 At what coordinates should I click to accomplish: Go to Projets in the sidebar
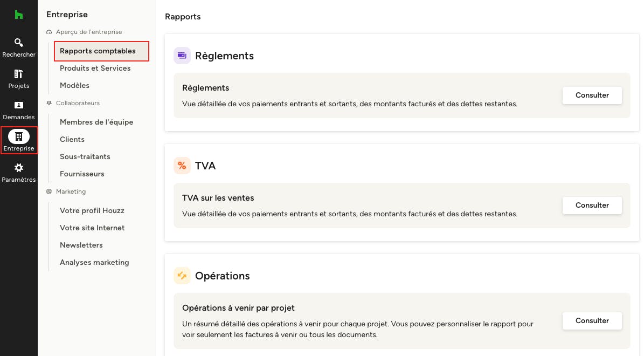pyautogui.click(x=18, y=74)
